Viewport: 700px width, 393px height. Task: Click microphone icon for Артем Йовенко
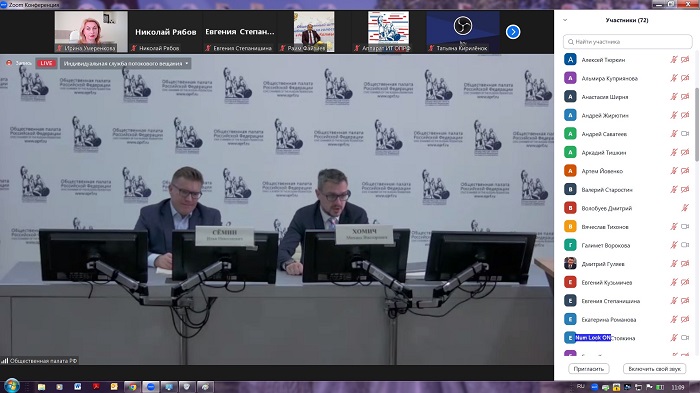pyautogui.click(x=674, y=171)
